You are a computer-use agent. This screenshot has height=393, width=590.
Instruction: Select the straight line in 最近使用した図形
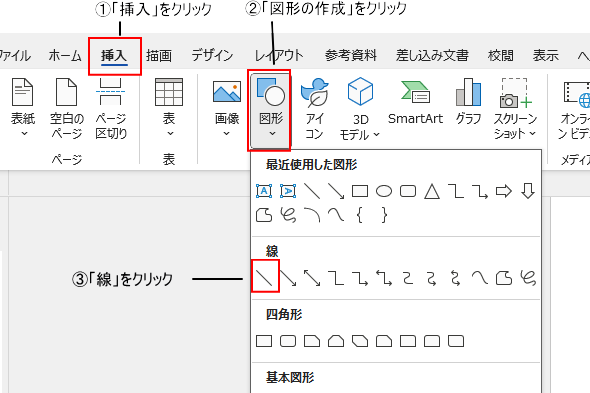click(x=312, y=191)
